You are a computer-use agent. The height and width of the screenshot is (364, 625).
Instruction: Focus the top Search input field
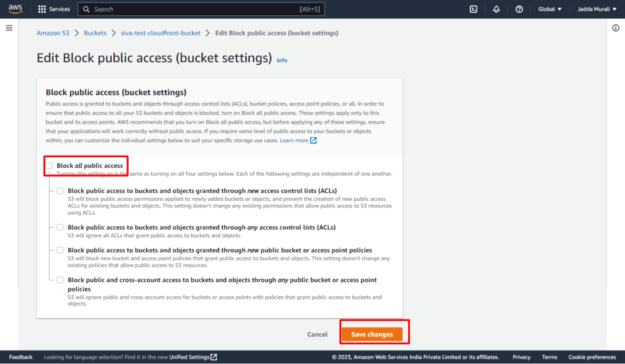[x=201, y=9]
